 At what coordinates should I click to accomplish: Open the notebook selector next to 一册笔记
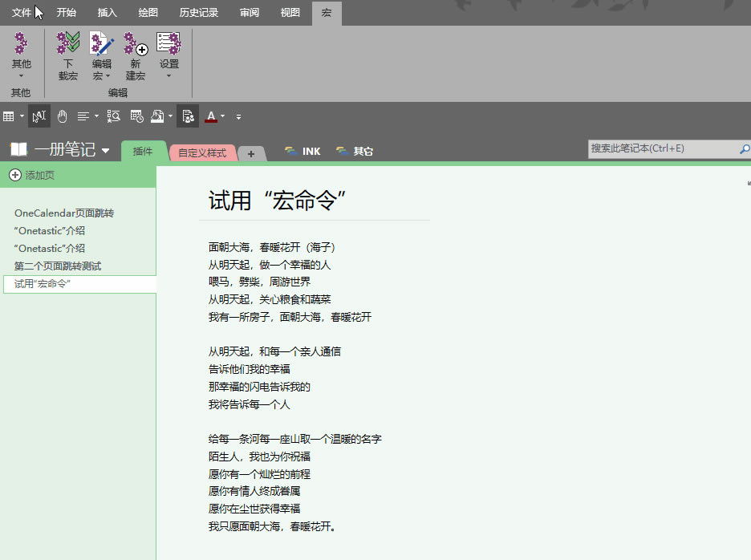(x=106, y=151)
